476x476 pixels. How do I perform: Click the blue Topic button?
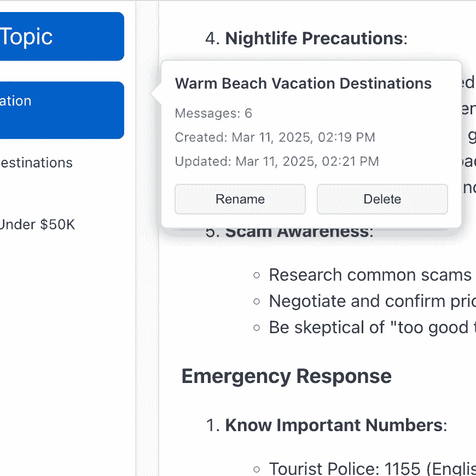tap(60, 37)
